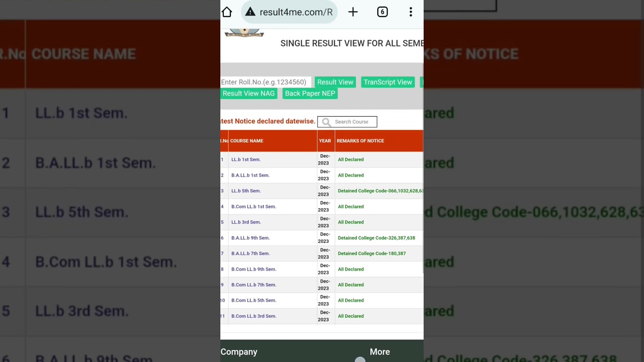Open B.A.LL.b 9th Sem. course

251,238
